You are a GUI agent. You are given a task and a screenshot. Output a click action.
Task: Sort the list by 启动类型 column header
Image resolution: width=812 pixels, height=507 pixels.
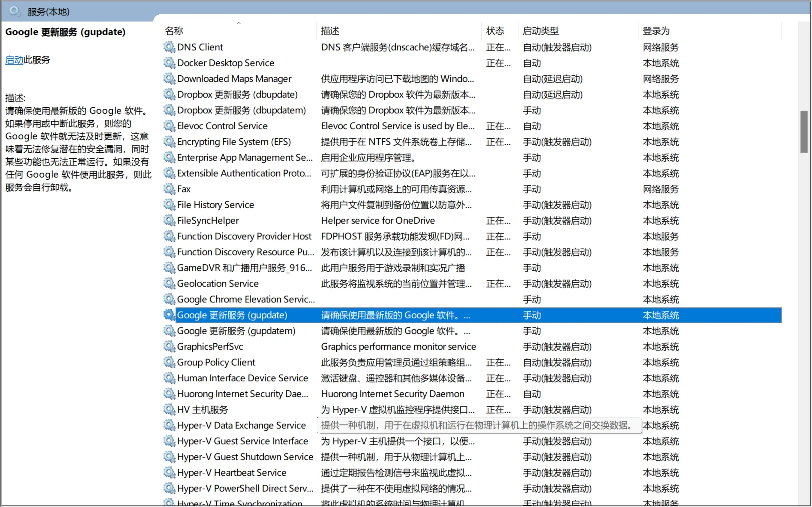click(541, 31)
